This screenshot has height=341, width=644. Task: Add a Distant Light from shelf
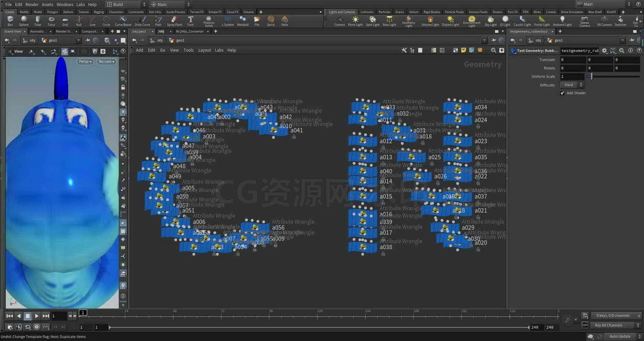(x=451, y=21)
